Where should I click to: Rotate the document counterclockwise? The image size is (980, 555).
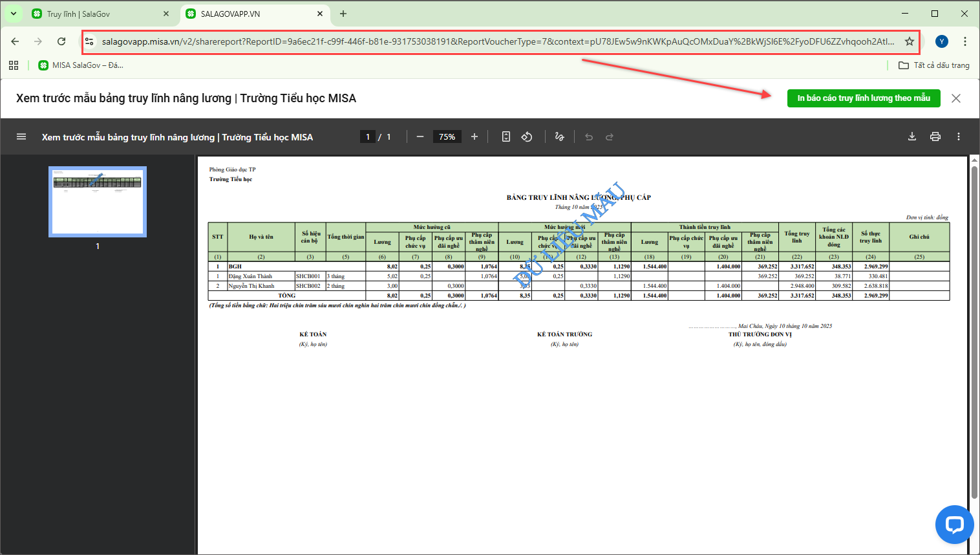pyautogui.click(x=527, y=136)
